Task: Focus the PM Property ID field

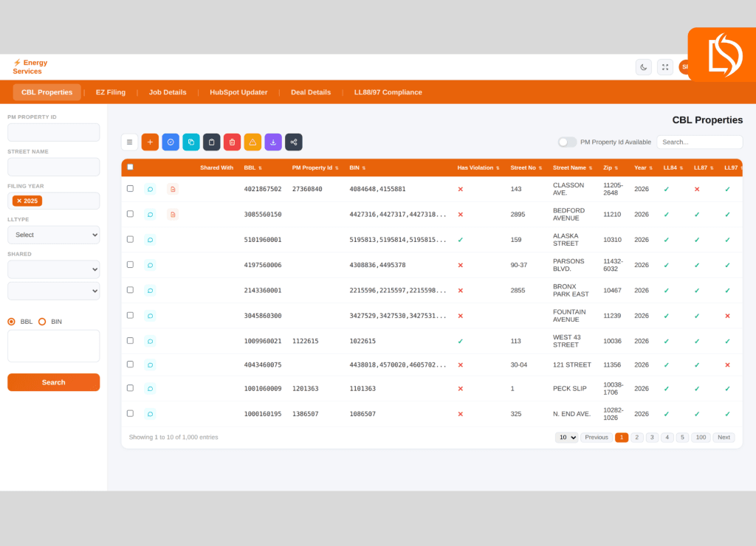Action: [53, 132]
